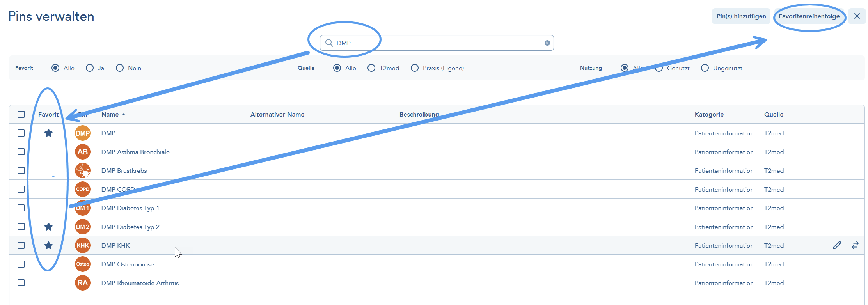This screenshot has width=868, height=305.
Task: Choose the Ungenutzt usage radio button
Action: 705,68
